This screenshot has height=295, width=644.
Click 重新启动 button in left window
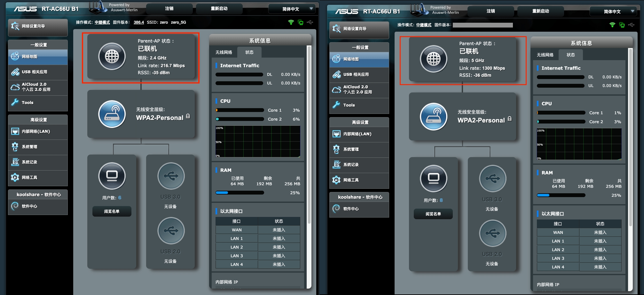pyautogui.click(x=219, y=9)
